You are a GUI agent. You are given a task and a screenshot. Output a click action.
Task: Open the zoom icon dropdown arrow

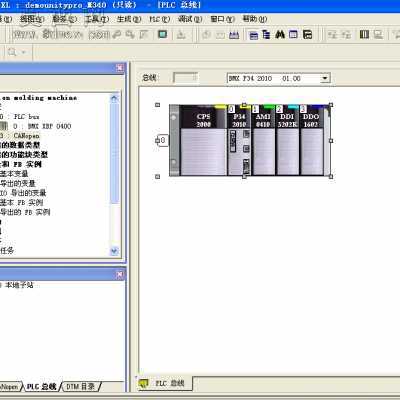pos(23,52)
